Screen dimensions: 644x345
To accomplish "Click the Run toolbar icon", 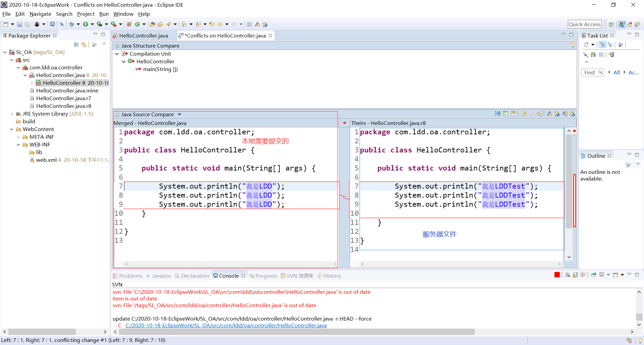I will (x=86, y=24).
